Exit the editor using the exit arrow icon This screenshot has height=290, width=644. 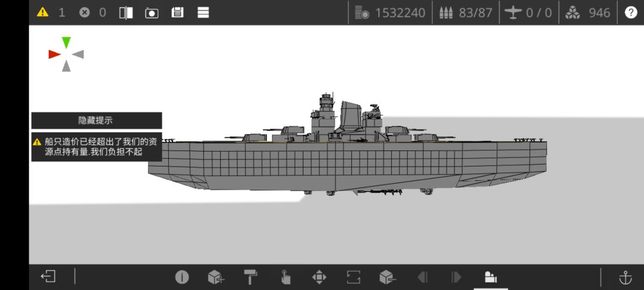[48, 276]
